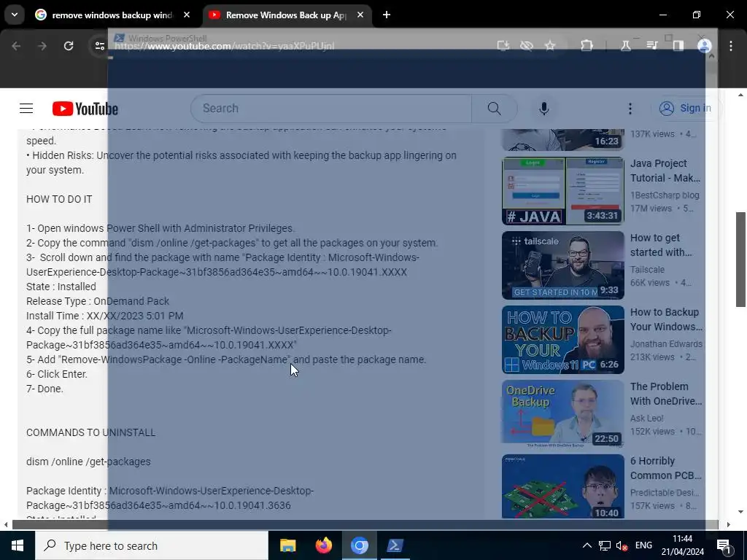
Task: Click crossed-eye tracking protection icon
Action: pyautogui.click(x=527, y=46)
